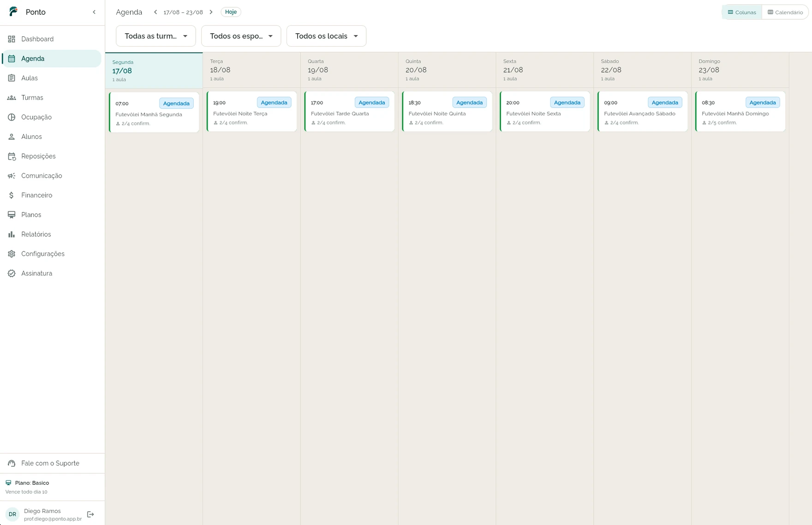812x525 pixels.
Task: Click the Relatórios bar chart icon
Action: tap(12, 234)
